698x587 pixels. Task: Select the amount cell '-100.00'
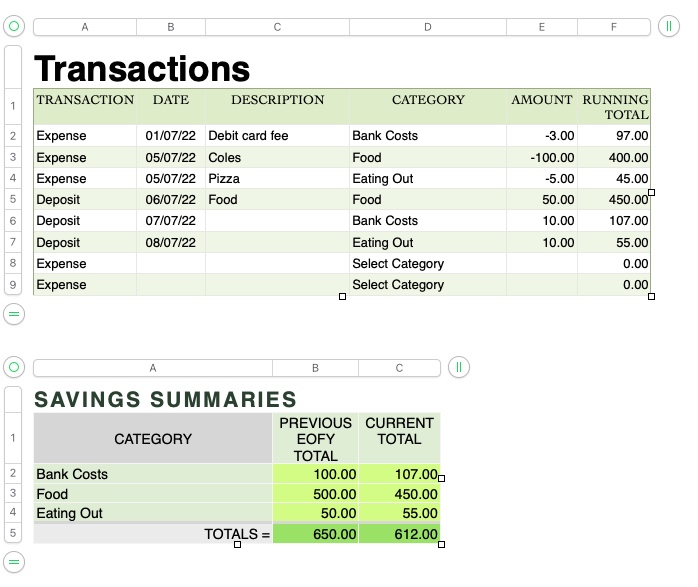tap(542, 158)
